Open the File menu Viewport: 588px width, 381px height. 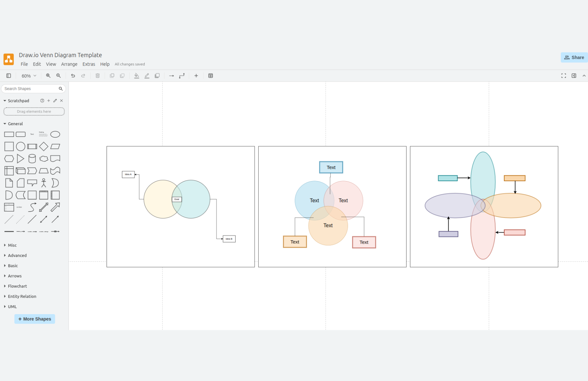pyautogui.click(x=24, y=64)
